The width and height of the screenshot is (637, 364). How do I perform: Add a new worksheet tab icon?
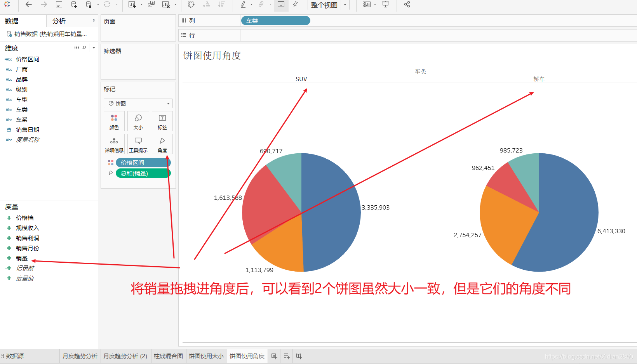274,356
